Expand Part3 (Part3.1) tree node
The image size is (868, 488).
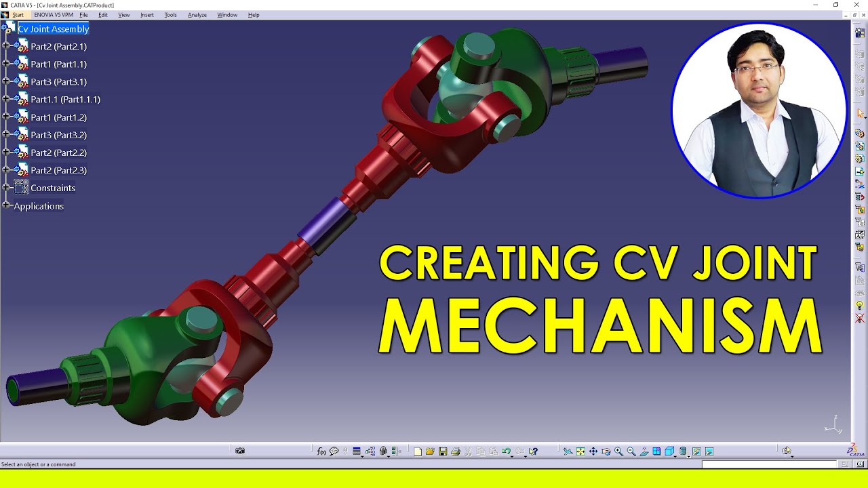coord(6,81)
